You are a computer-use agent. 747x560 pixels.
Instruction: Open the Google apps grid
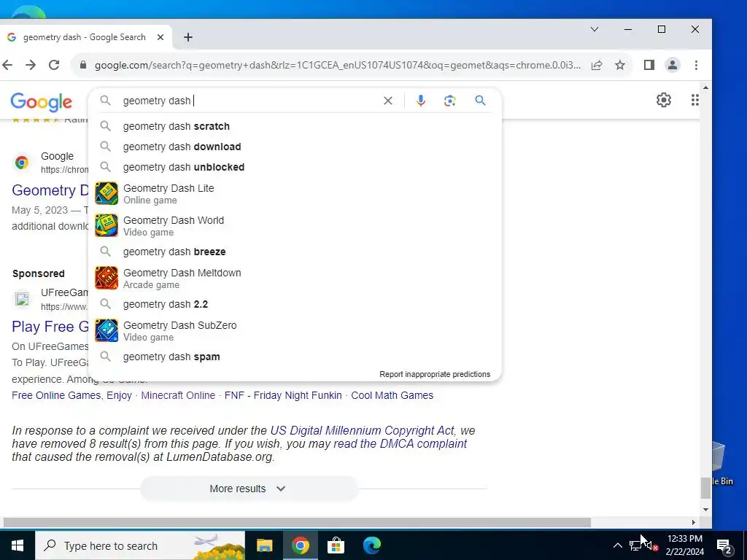pos(694,100)
